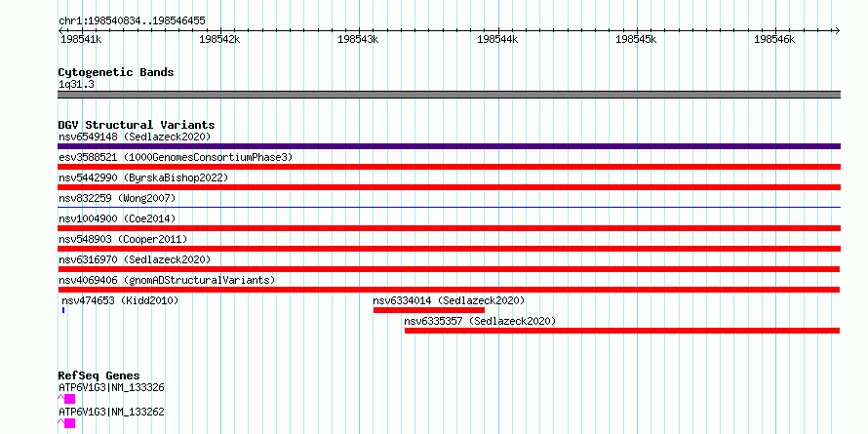Click the nsv474653 (Kidd2010) text label

120,300
